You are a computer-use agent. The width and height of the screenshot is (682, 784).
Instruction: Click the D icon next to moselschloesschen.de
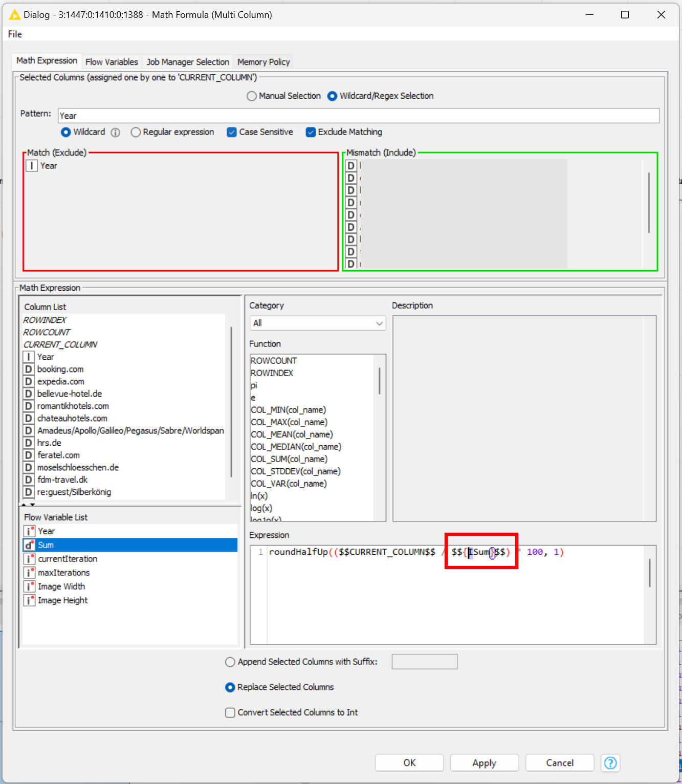29,467
